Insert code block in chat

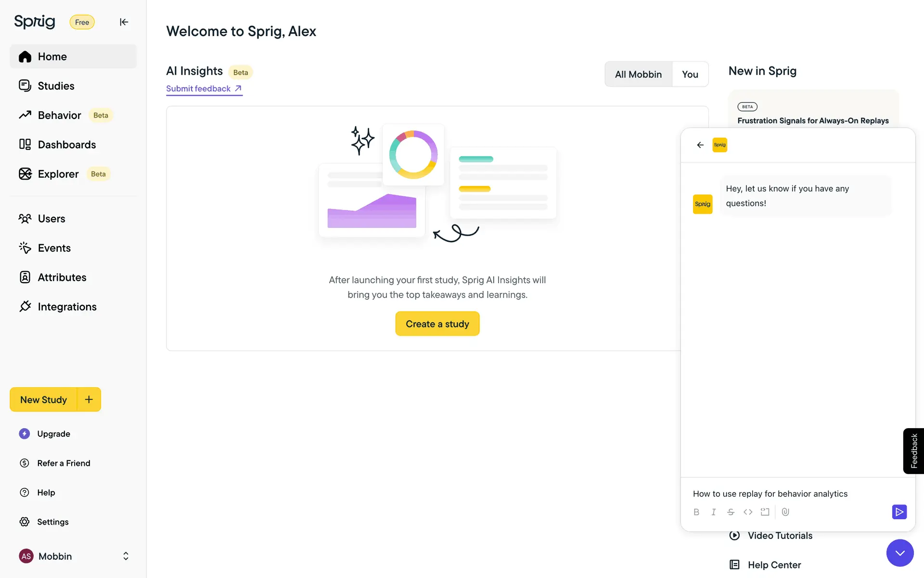(765, 512)
